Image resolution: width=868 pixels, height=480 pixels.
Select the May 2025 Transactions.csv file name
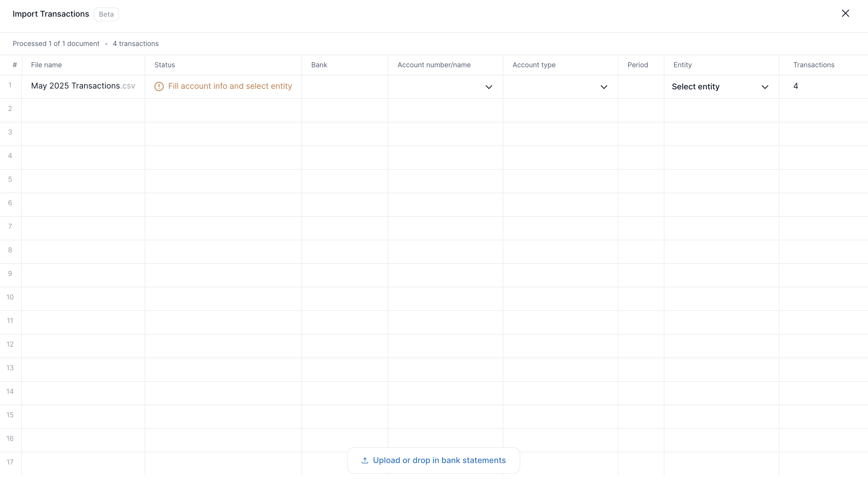click(83, 86)
